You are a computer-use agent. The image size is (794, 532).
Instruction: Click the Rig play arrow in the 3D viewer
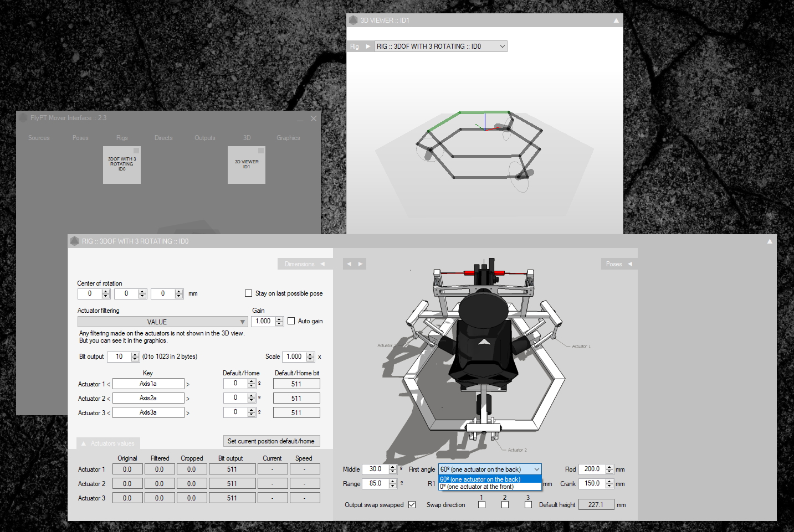[x=368, y=47]
